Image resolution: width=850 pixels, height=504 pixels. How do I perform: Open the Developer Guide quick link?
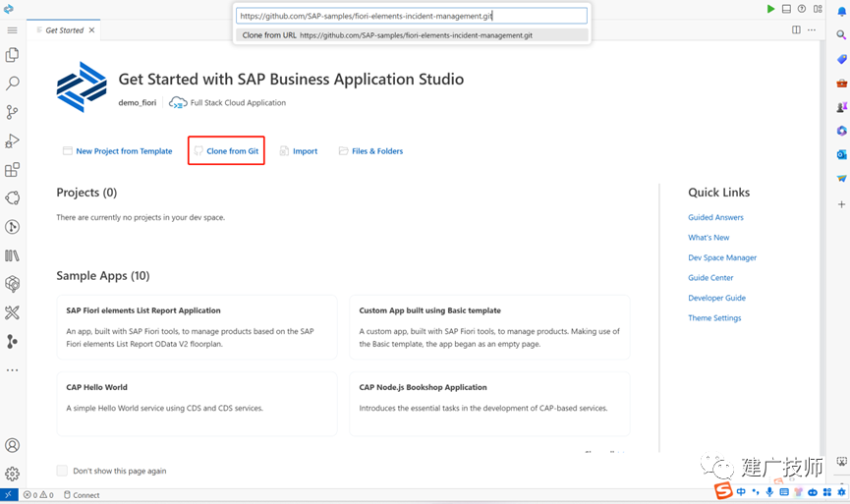pos(716,298)
